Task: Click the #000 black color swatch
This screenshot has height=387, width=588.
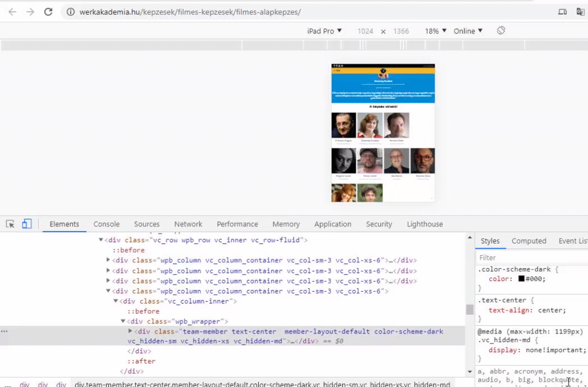Action: (521, 279)
